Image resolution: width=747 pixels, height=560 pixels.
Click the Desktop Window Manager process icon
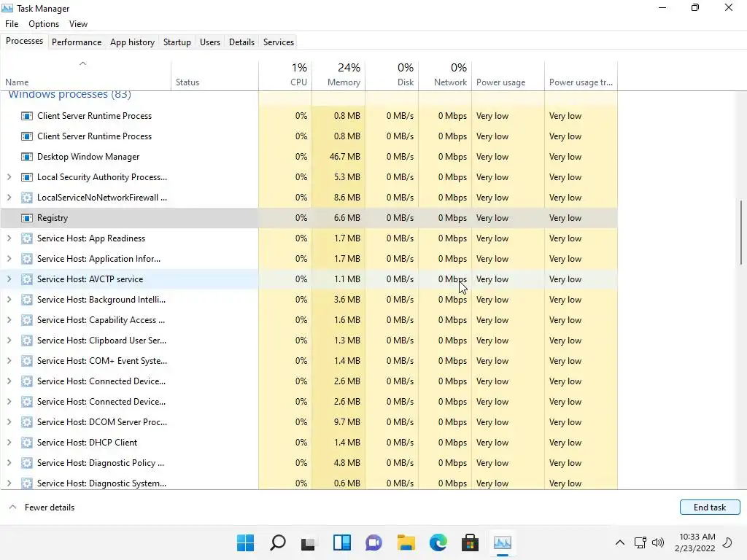tap(27, 157)
